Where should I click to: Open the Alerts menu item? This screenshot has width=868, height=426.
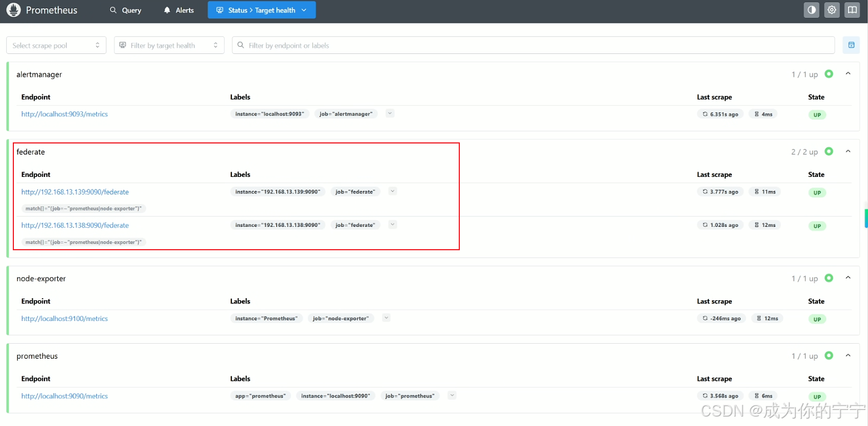tap(178, 10)
